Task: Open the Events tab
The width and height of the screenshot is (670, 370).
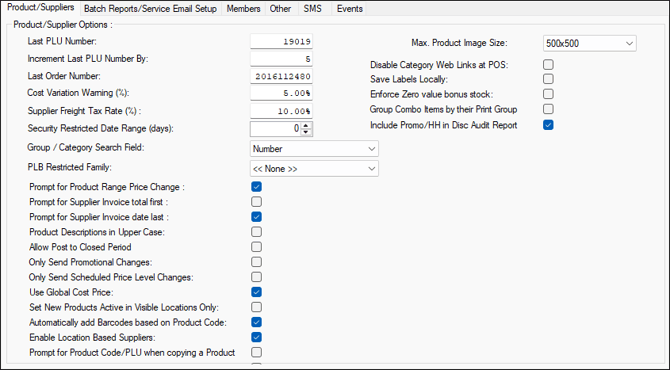Action: point(349,9)
